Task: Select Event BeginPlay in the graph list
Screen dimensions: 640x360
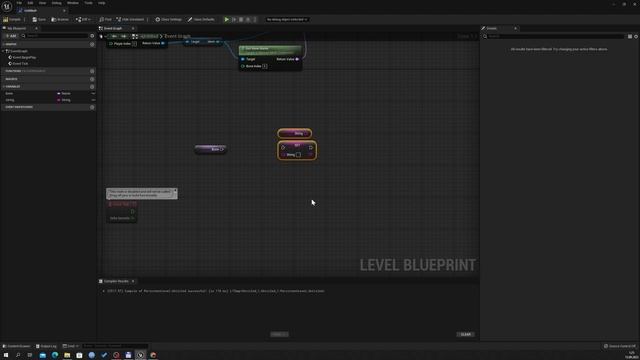Action: [24, 58]
